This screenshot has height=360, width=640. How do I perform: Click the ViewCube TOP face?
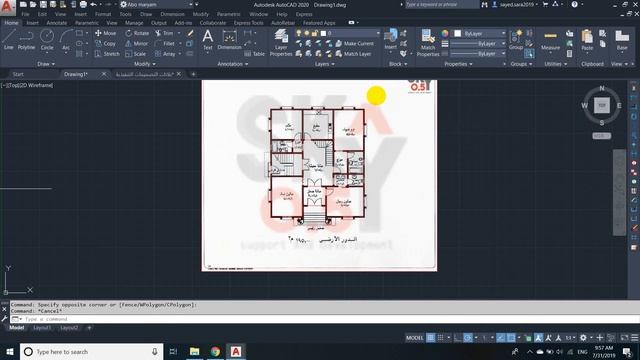click(x=602, y=105)
